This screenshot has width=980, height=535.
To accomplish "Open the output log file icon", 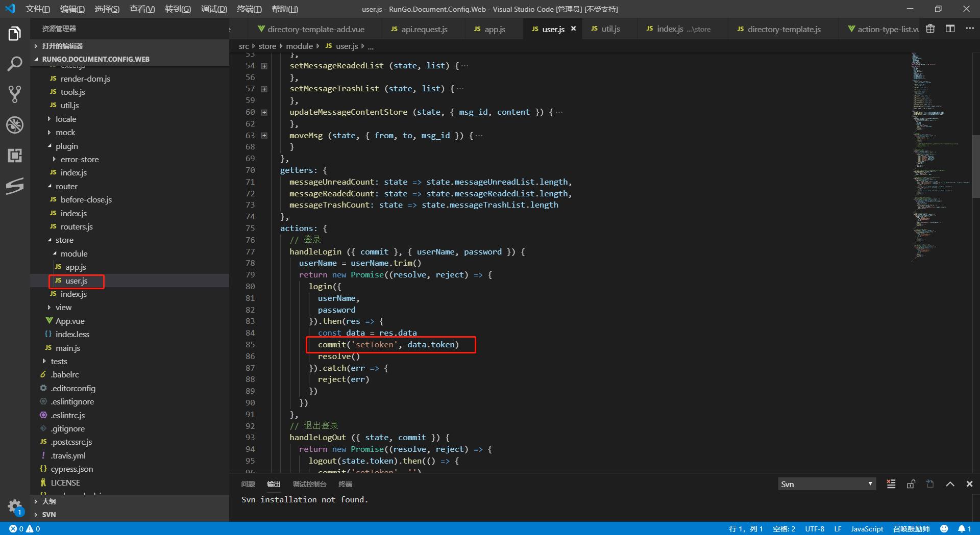I will pos(930,484).
